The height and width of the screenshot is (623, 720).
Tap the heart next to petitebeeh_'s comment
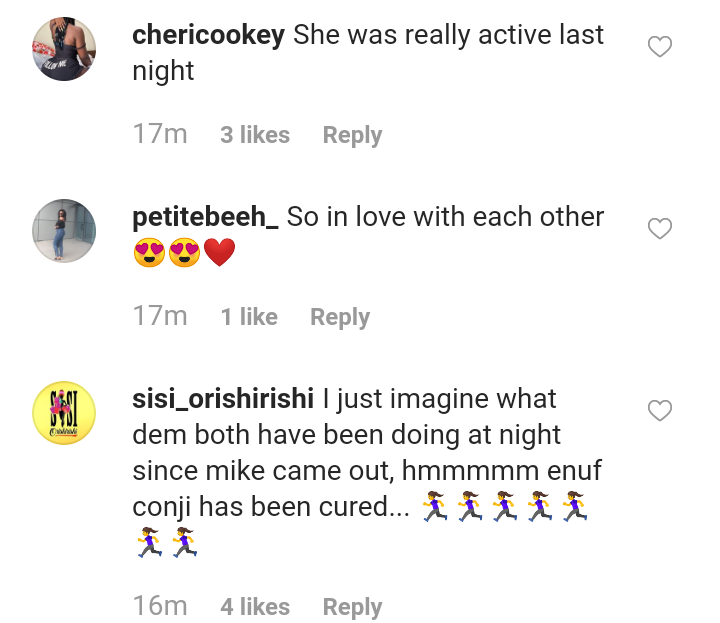coord(660,229)
